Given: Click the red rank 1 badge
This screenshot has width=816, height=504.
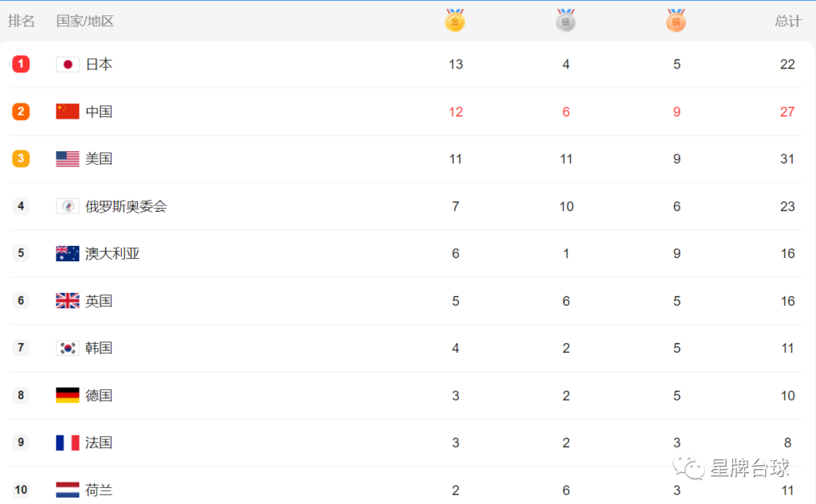Looking at the screenshot, I should (21, 64).
